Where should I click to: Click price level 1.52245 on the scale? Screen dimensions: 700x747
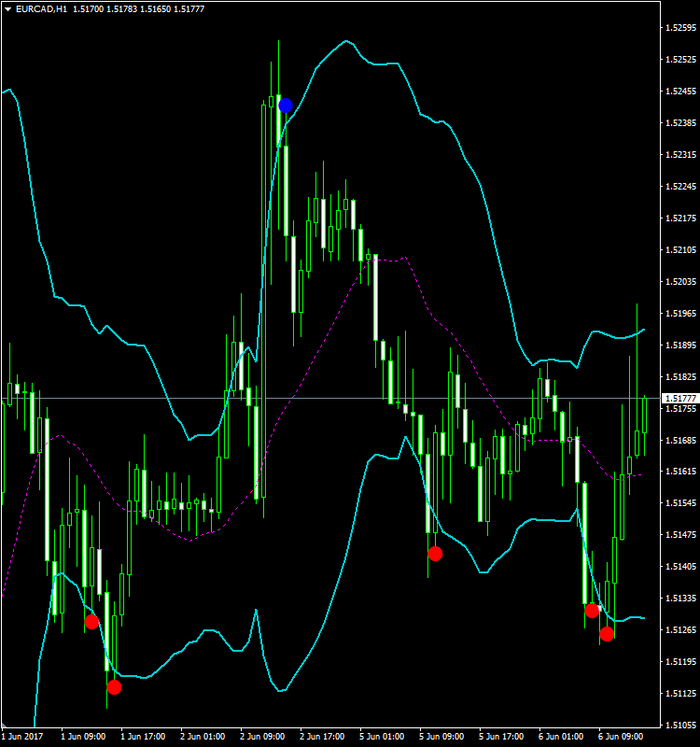(680, 186)
